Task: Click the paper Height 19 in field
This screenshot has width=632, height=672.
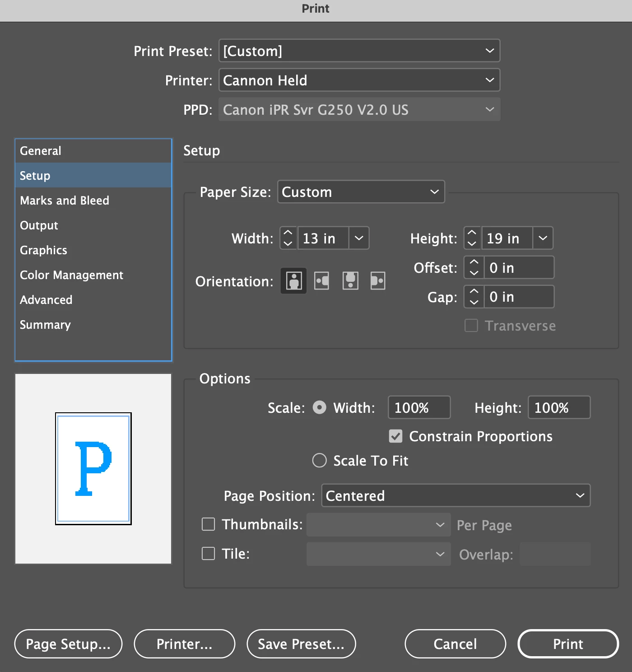Action: pos(507,238)
